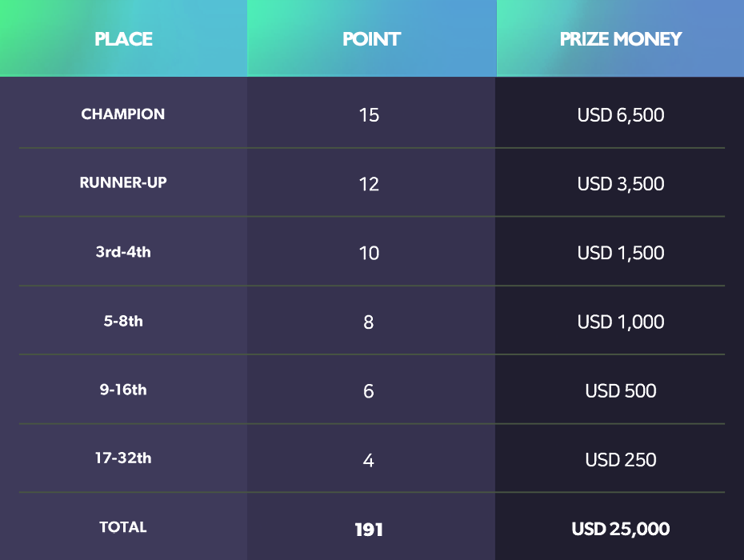Click the PRIZE MONEY column header
The height and width of the screenshot is (560, 744).
[620, 38]
